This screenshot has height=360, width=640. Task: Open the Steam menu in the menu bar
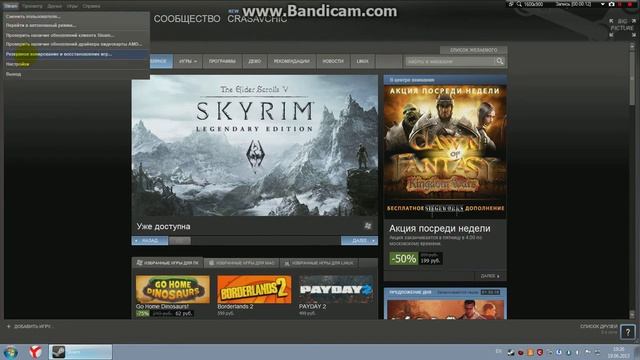11,6
